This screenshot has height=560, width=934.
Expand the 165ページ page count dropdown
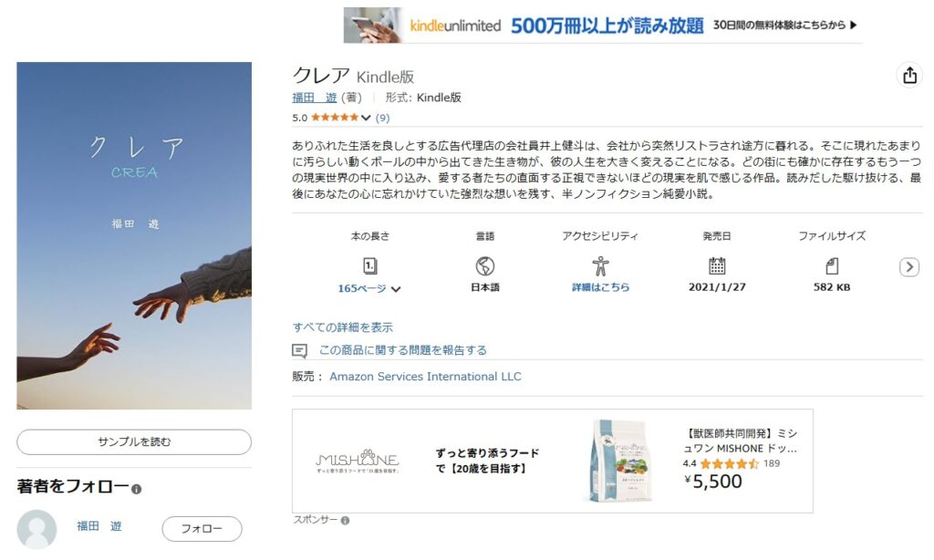pos(368,288)
